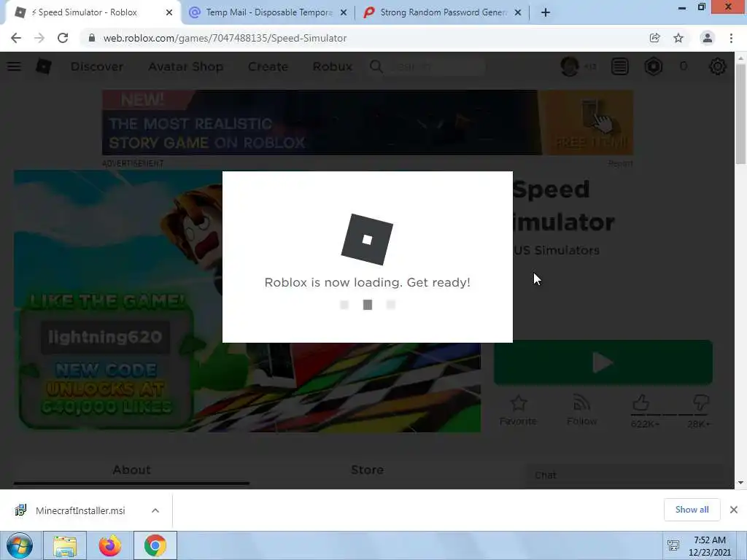Like the game with thumbs up
The width and height of the screenshot is (747, 560).
point(640,402)
